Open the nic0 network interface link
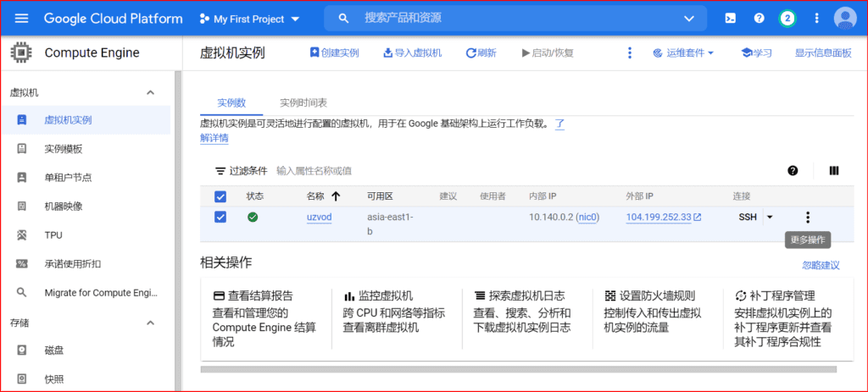868x392 pixels. click(588, 218)
